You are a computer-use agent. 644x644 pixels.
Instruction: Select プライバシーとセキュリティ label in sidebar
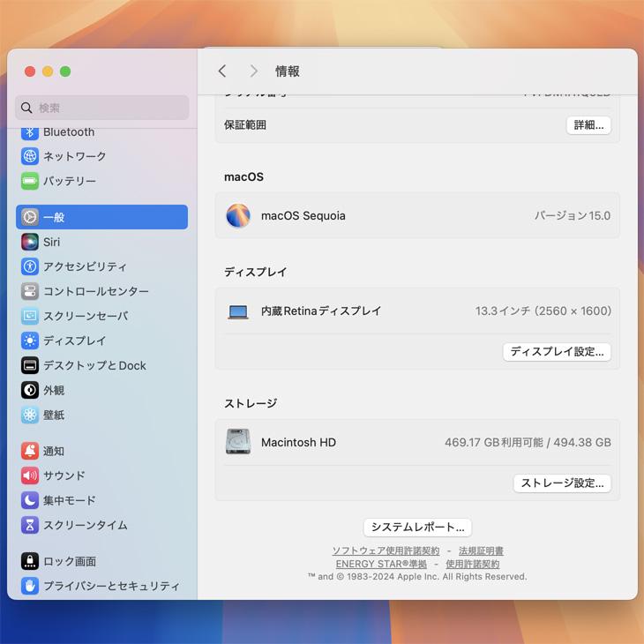tap(111, 586)
